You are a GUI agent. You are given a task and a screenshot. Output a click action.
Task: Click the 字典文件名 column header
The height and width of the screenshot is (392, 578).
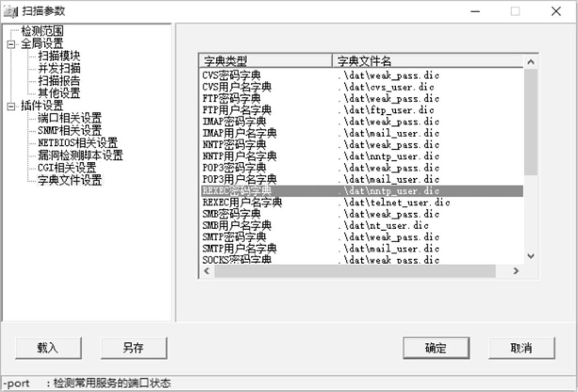[427, 61]
